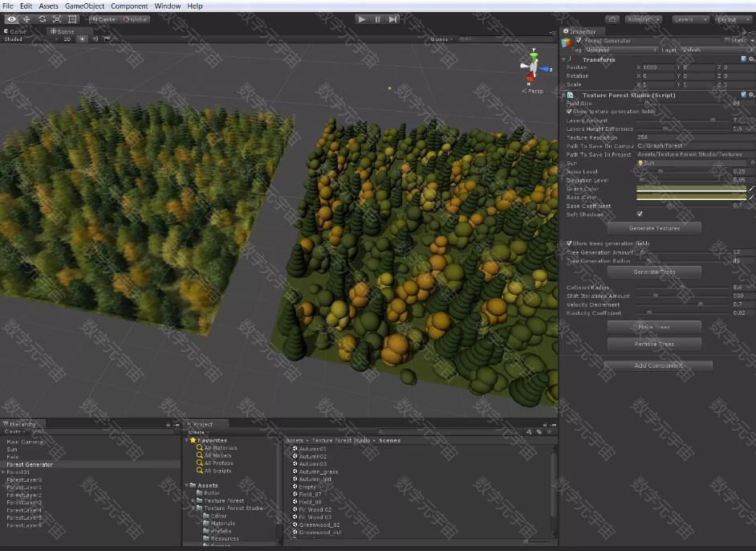
Task: Toggle Forest Generator active checkbox
Action: 579,40
